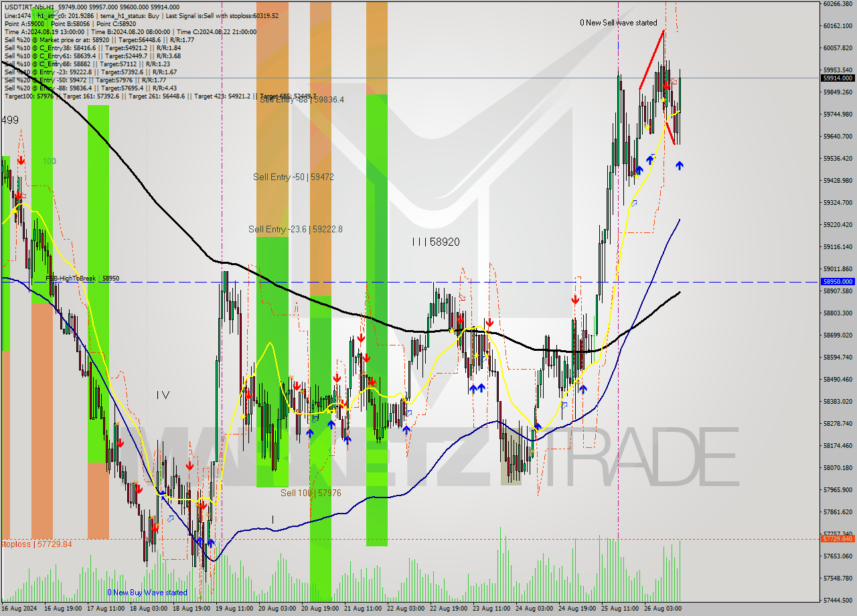857x616 pixels.
Task: Select the 'Point A:59000' info line
Action: pyautogui.click(x=70, y=23)
